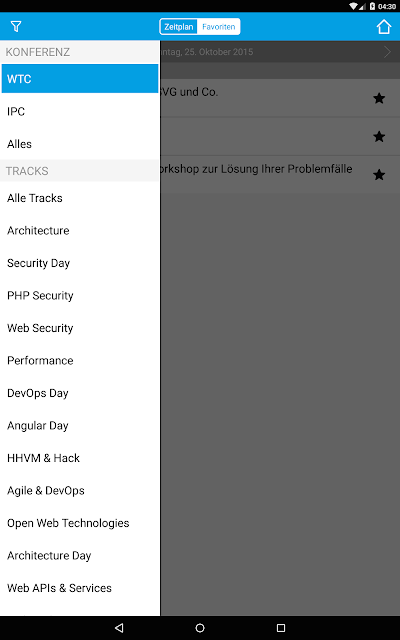
Task: Open the home icon in header
Action: tap(384, 27)
